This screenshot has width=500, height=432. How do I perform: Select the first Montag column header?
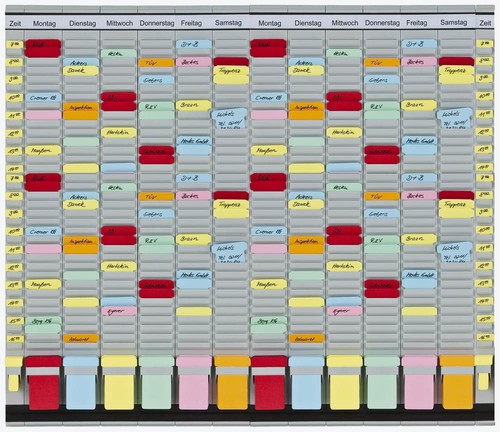coord(44,23)
